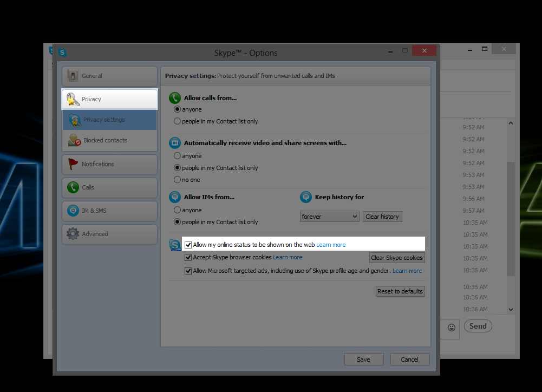The image size is (542, 392).
Task: Click the Skype web status icon
Action: click(175, 245)
